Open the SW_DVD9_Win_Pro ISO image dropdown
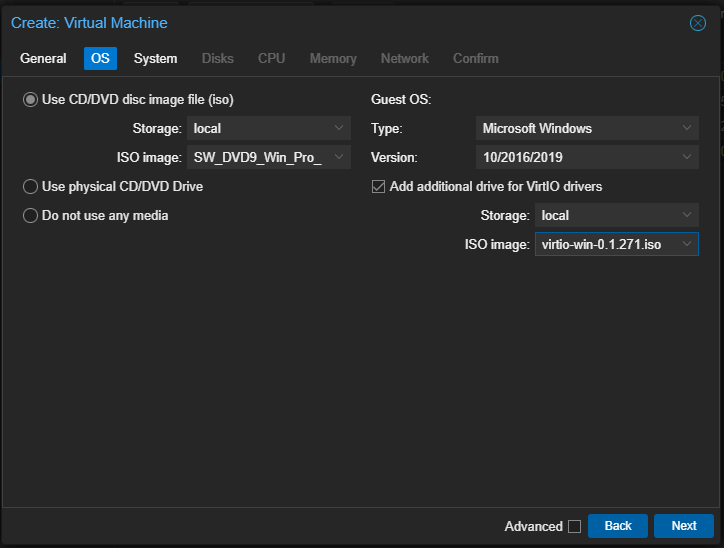The image size is (724, 548). [x=339, y=158]
